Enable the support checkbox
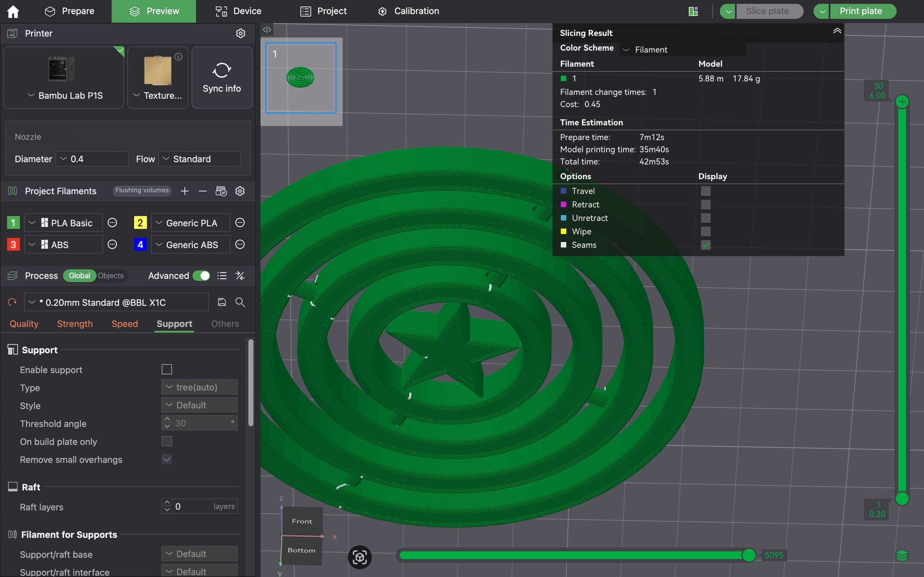 167,369
